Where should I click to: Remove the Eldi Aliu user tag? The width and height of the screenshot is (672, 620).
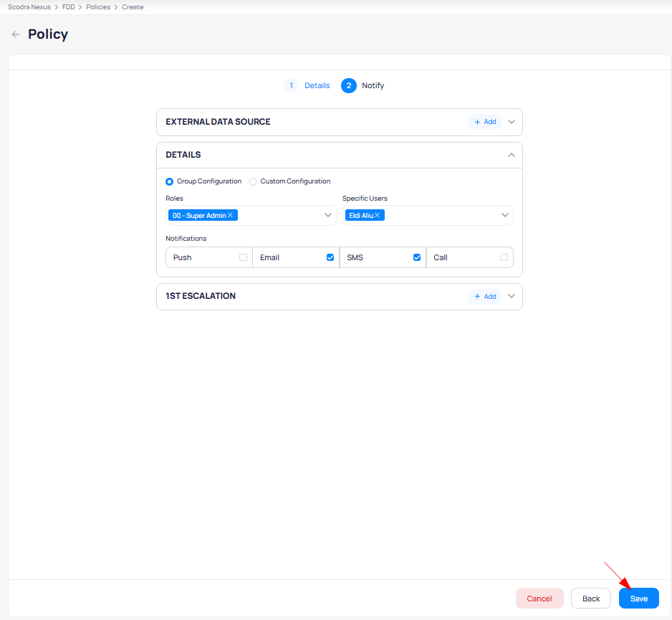point(377,215)
